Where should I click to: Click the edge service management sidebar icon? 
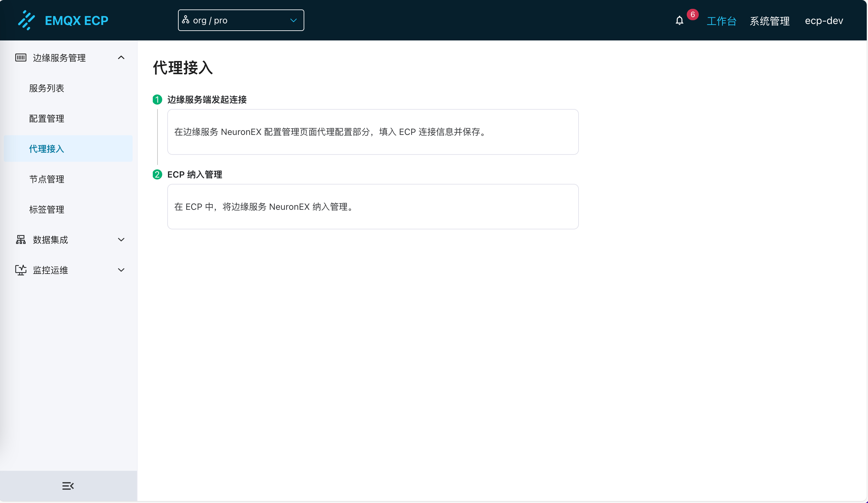click(21, 58)
